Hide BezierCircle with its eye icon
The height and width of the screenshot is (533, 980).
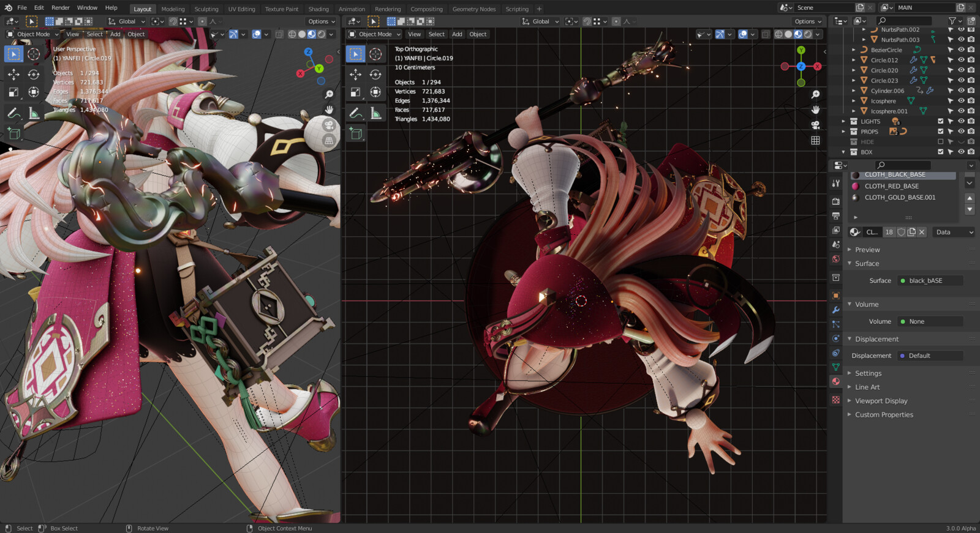pyautogui.click(x=961, y=50)
